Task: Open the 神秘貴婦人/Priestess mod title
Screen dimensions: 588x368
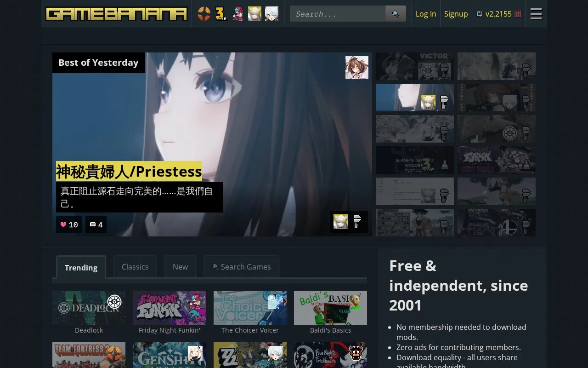Action: (129, 171)
